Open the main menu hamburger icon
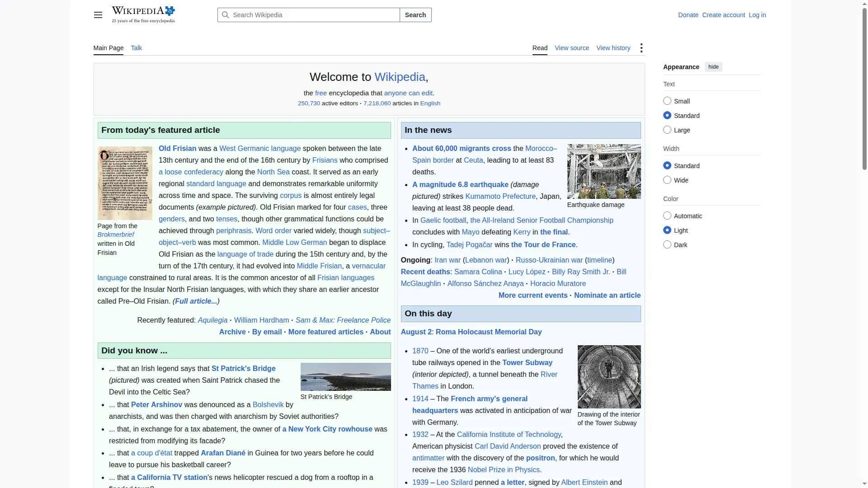Viewport: 868px width, 488px height. 98,15
